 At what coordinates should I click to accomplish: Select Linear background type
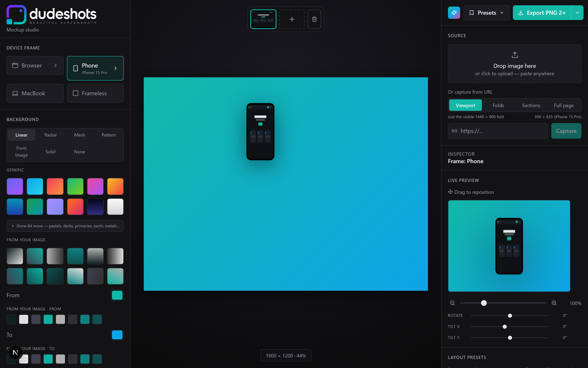21,135
